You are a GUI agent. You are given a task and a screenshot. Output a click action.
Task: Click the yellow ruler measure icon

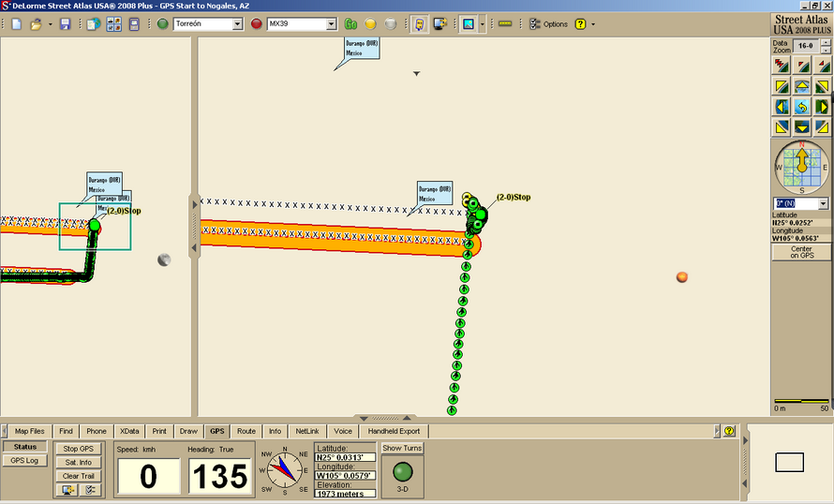coord(505,24)
